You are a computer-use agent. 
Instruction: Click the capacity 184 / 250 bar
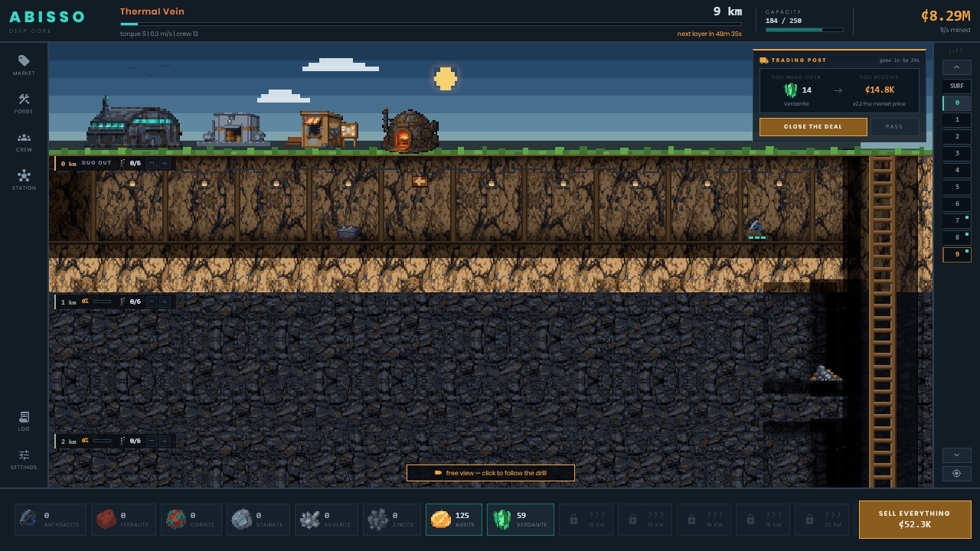tap(804, 30)
